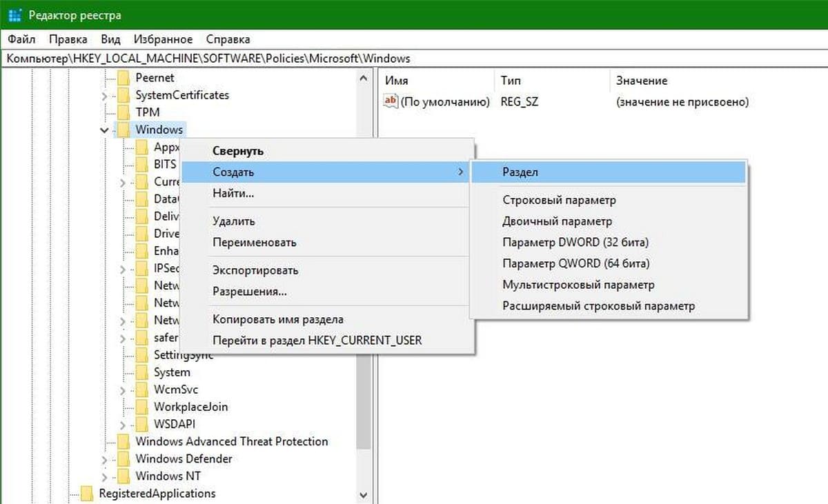Screen dimensions: 828x504
Task: Choose Раздел from the Создать submenu
Action: coord(520,172)
